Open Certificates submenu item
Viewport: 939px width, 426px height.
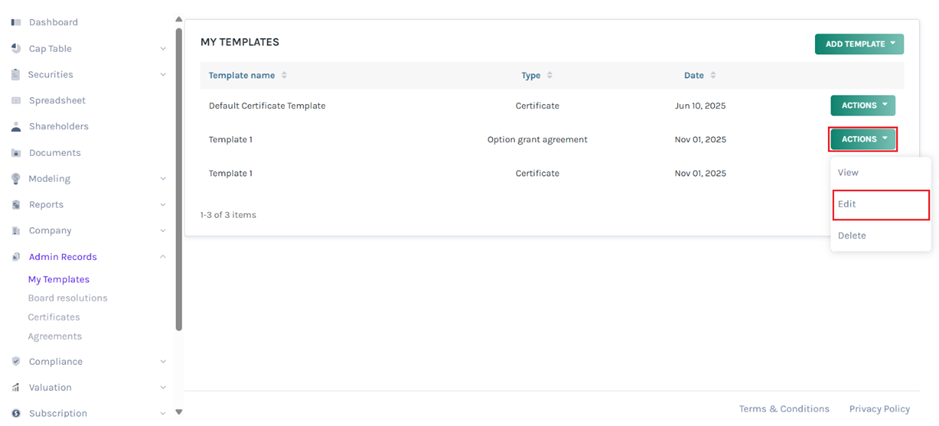(54, 318)
